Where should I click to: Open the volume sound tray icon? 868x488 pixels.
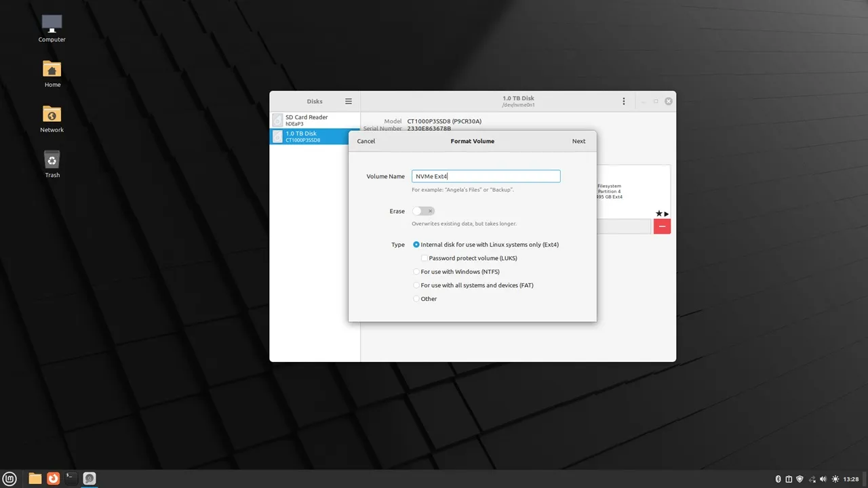click(x=823, y=479)
